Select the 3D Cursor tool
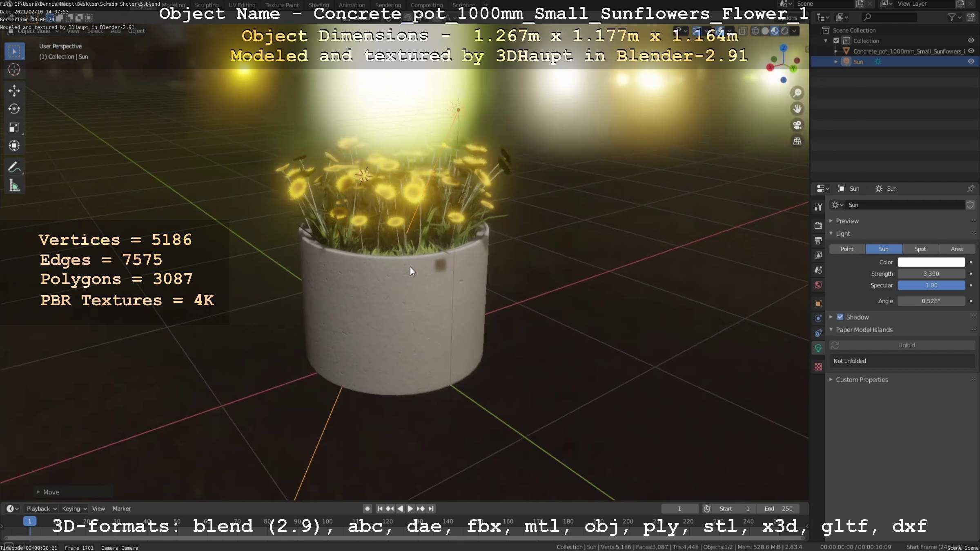980x551 pixels. coord(14,70)
